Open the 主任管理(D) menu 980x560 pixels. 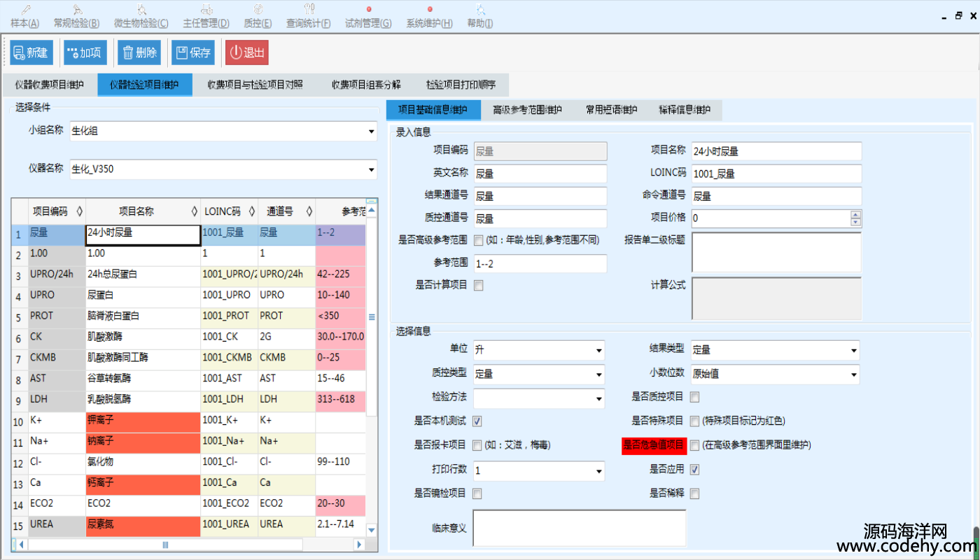tap(206, 17)
